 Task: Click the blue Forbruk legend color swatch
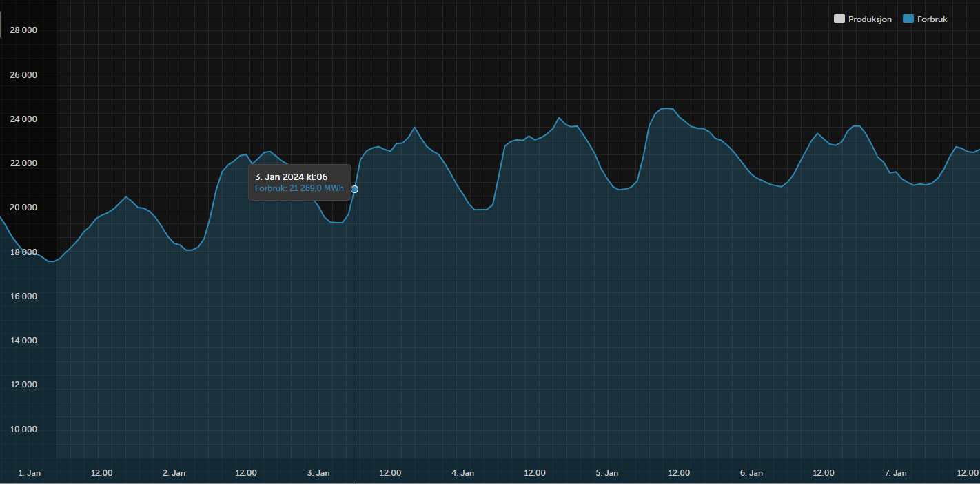pyautogui.click(x=908, y=19)
